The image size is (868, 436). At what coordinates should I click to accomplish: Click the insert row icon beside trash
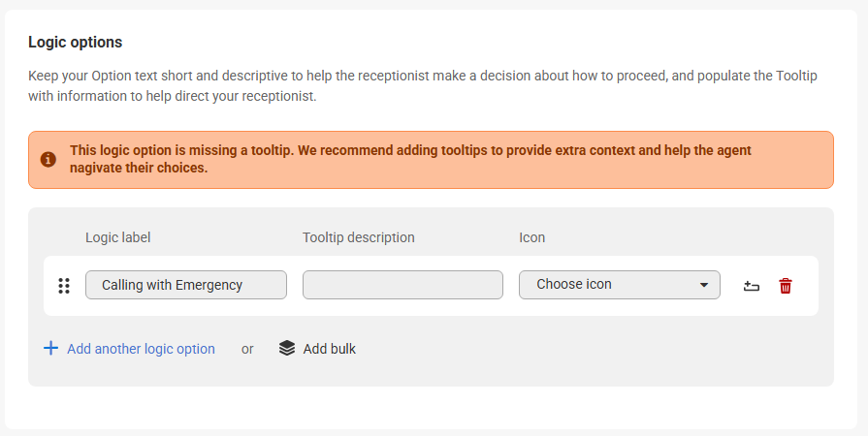click(751, 286)
